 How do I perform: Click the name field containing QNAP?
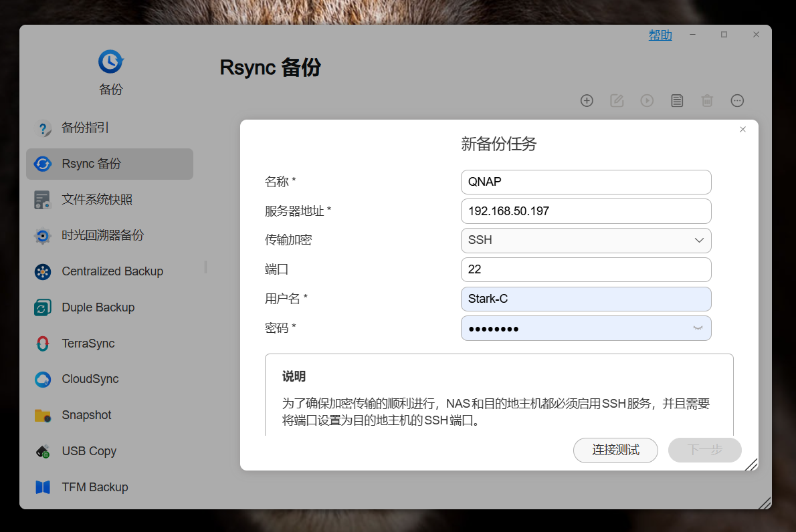(586, 182)
